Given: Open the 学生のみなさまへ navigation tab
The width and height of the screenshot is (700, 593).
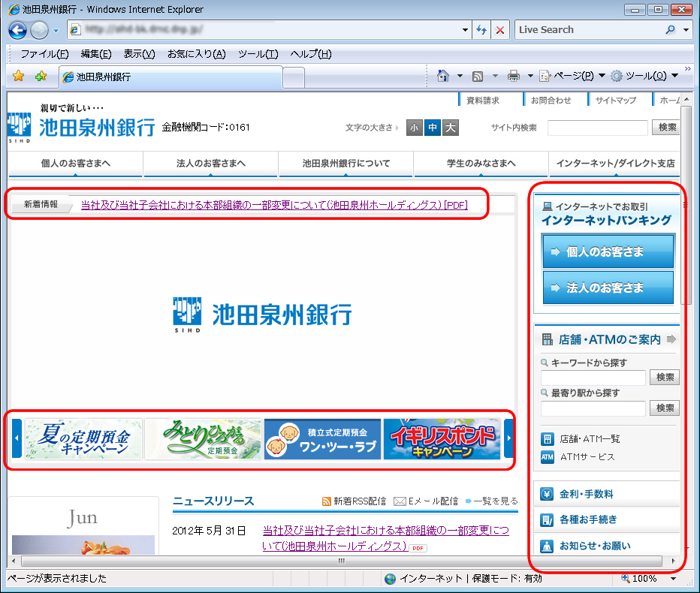Looking at the screenshot, I should (x=481, y=164).
